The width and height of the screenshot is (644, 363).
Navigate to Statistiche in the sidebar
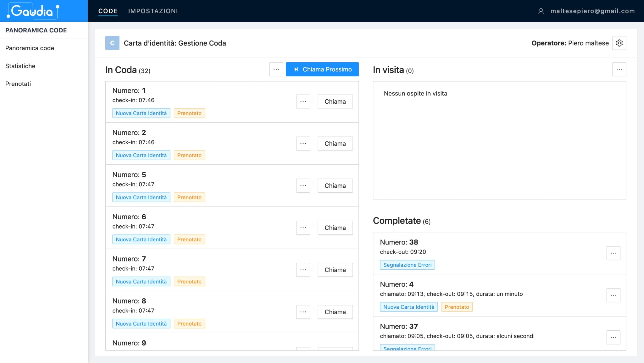click(20, 66)
